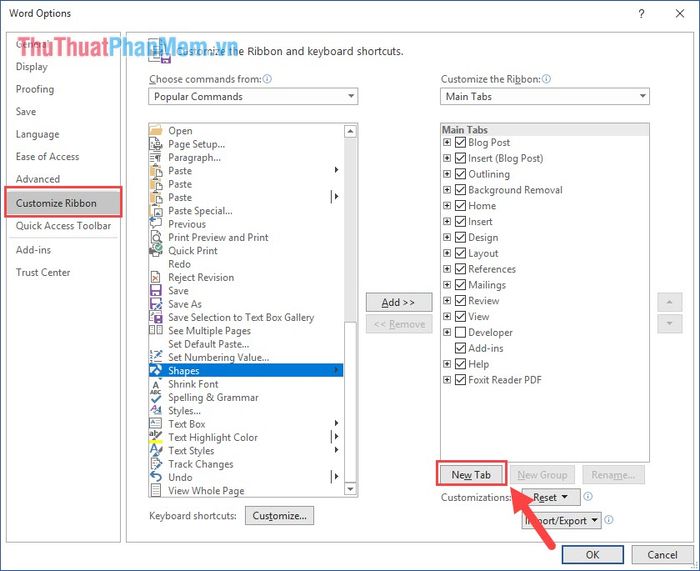Open the Trust Center category
700x571 pixels.
[x=43, y=272]
